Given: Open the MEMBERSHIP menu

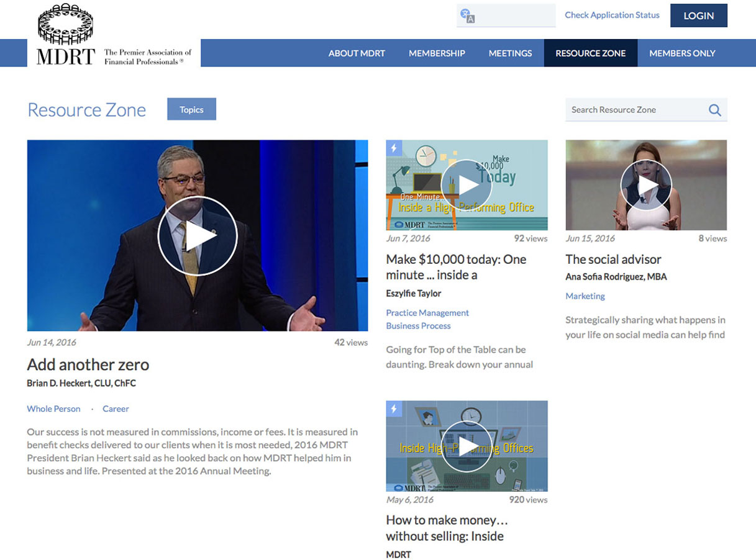Looking at the screenshot, I should coord(437,53).
